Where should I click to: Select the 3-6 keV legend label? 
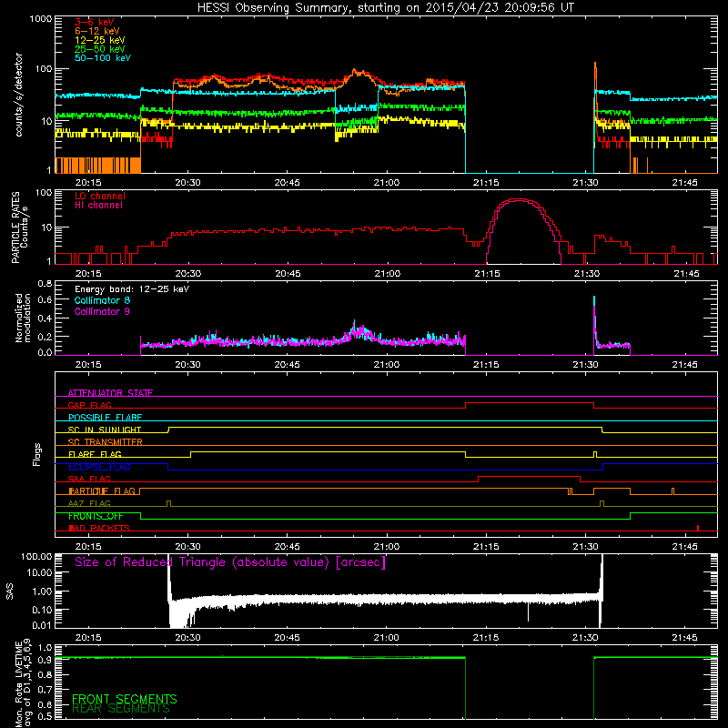[x=95, y=22]
